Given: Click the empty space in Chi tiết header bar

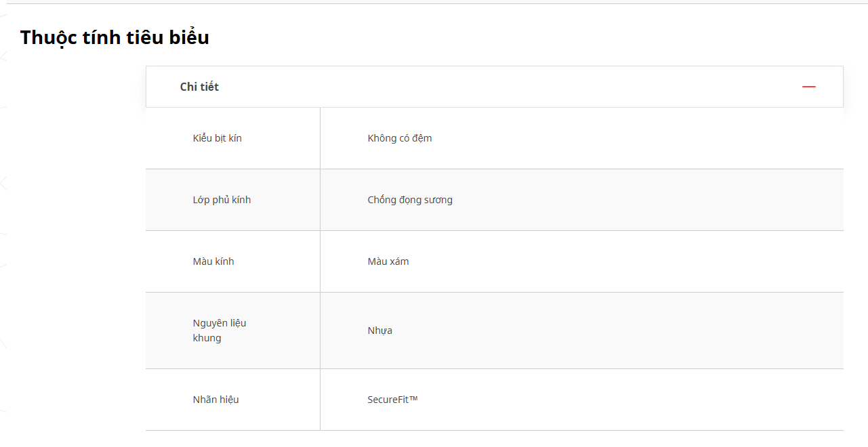Looking at the screenshot, I should click(508, 87).
